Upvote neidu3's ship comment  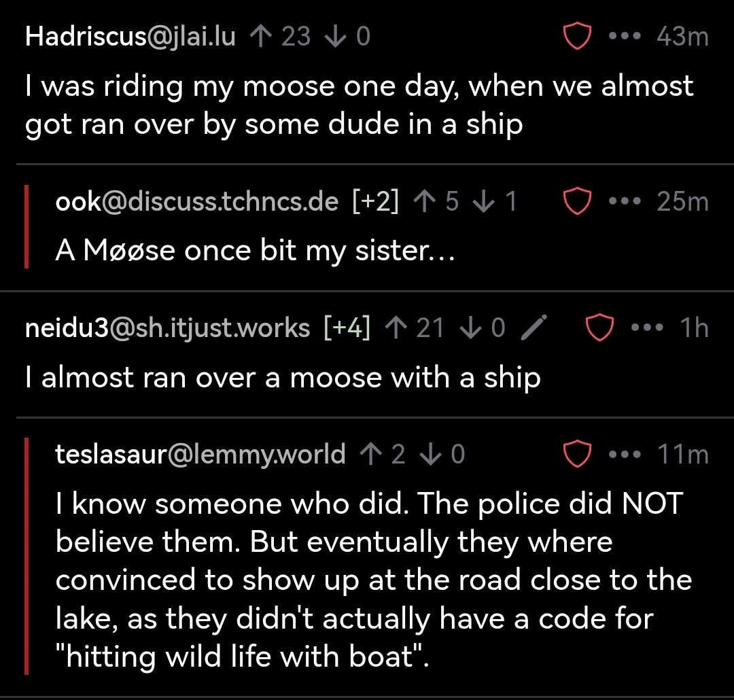(x=396, y=328)
